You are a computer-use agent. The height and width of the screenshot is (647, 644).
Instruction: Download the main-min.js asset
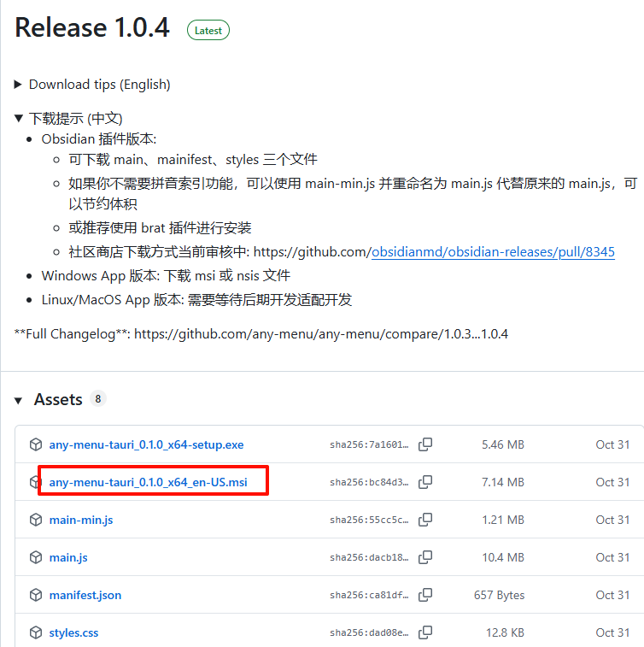click(81, 520)
